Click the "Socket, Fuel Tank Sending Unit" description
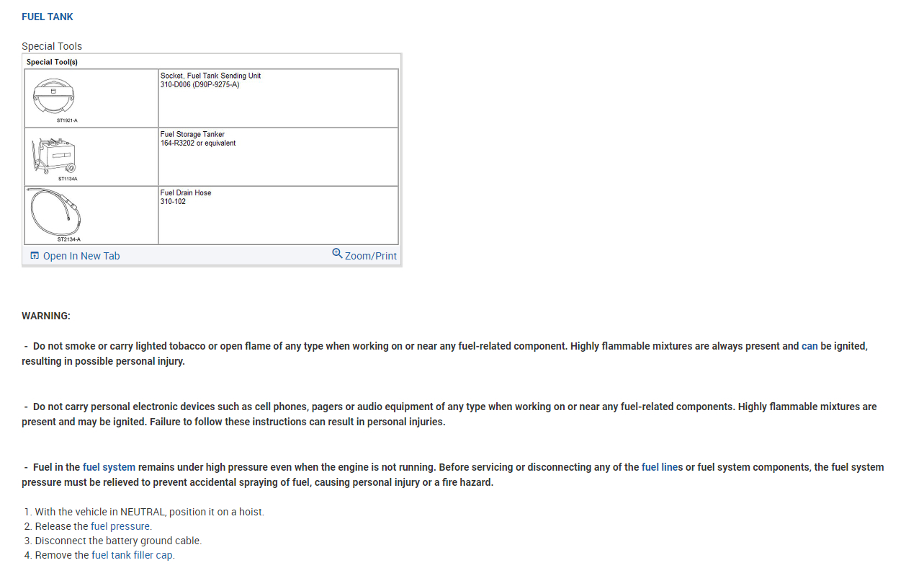 (210, 76)
